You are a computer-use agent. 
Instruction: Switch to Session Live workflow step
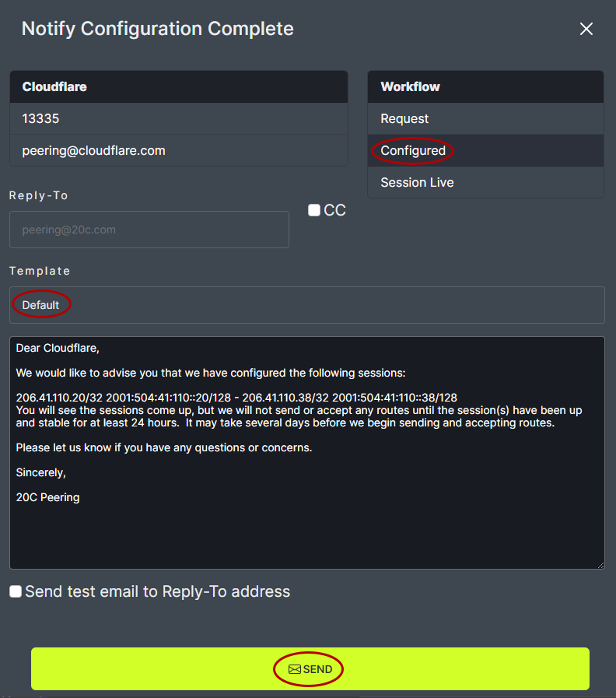click(417, 183)
